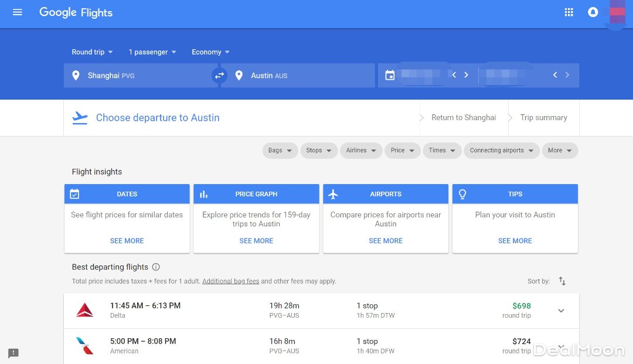The width and height of the screenshot is (633, 364).
Task: Select the Airports insights tab
Action: 386,194
